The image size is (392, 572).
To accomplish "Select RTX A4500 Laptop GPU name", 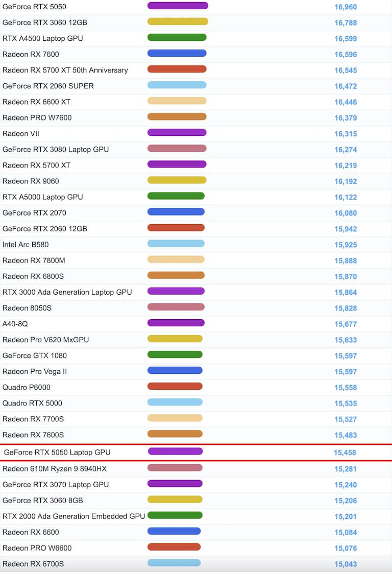I will [43, 38].
